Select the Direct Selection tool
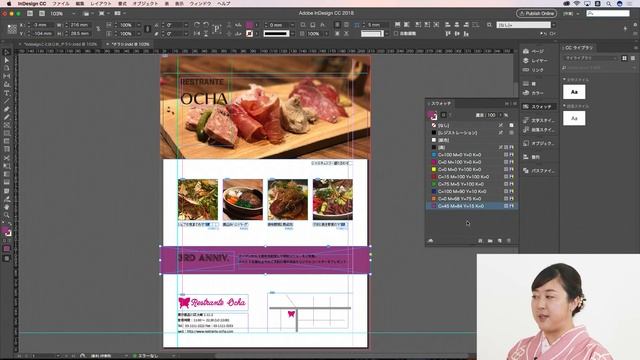The height and width of the screenshot is (360, 640). coord(7,60)
